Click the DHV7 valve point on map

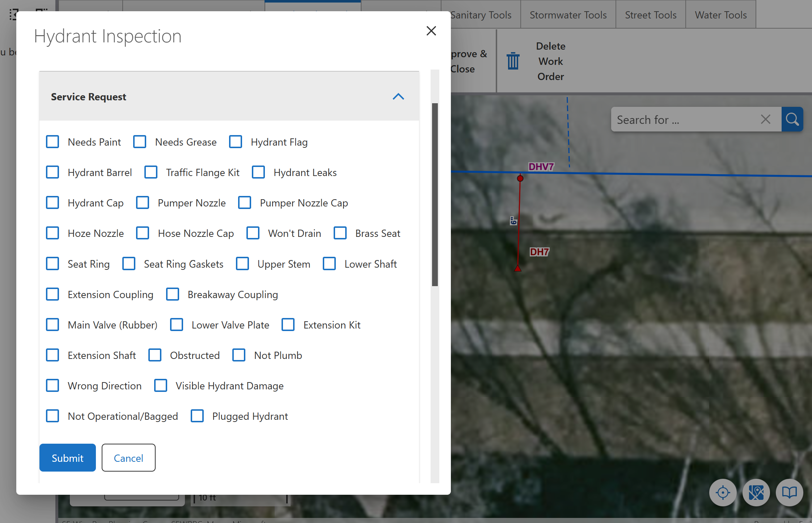click(x=520, y=178)
